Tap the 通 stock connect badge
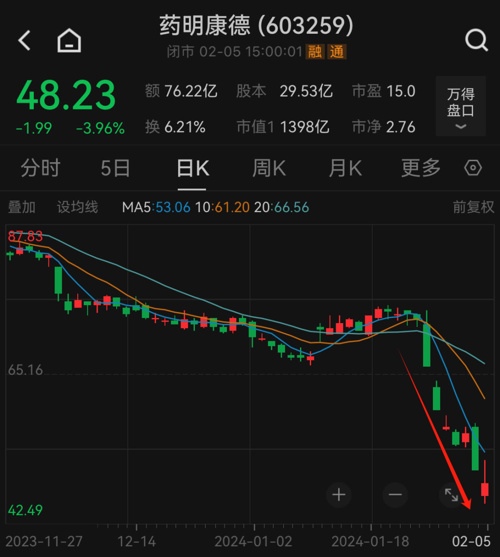Viewport: 500px width, 557px height. coord(337,52)
